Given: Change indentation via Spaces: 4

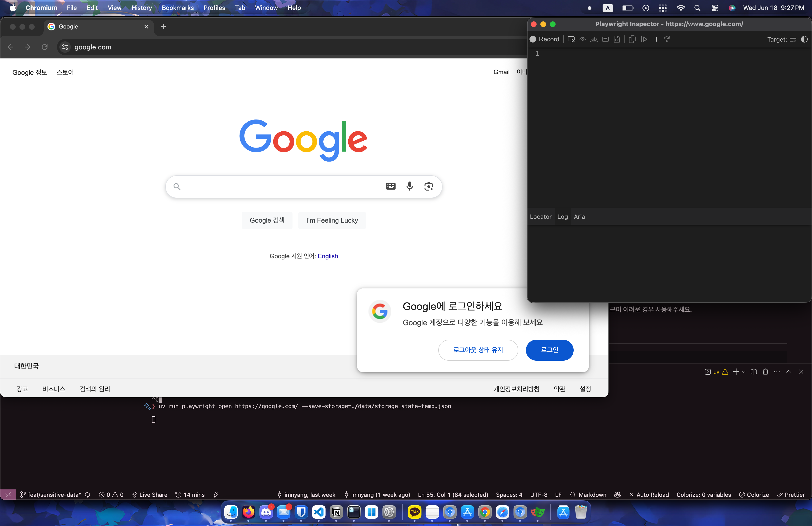Looking at the screenshot, I should click(509, 495).
